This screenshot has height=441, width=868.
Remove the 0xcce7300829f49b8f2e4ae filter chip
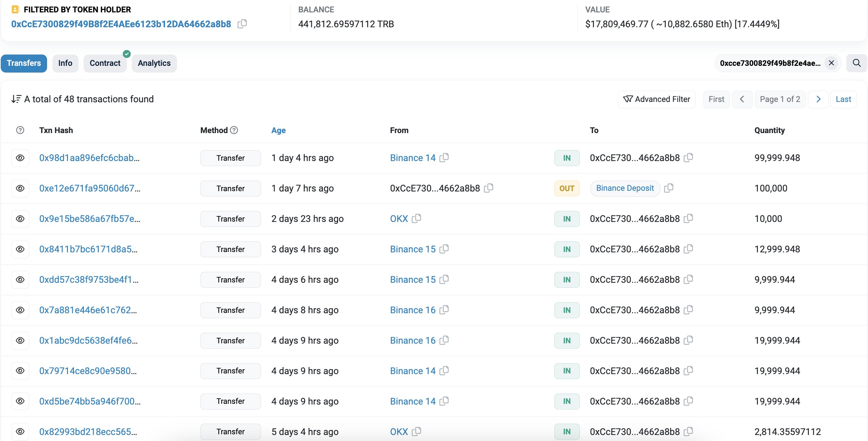point(832,63)
